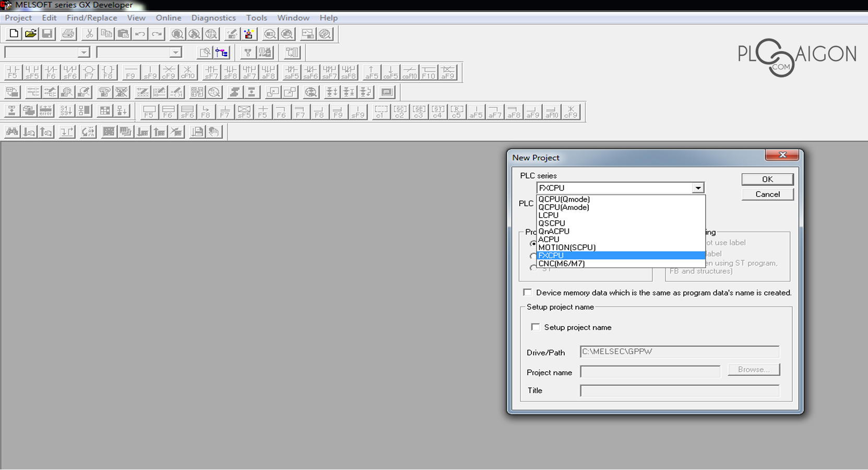Screen dimensions: 868x470
Task: Click the New Project toolbar icon
Action: [x=14, y=34]
